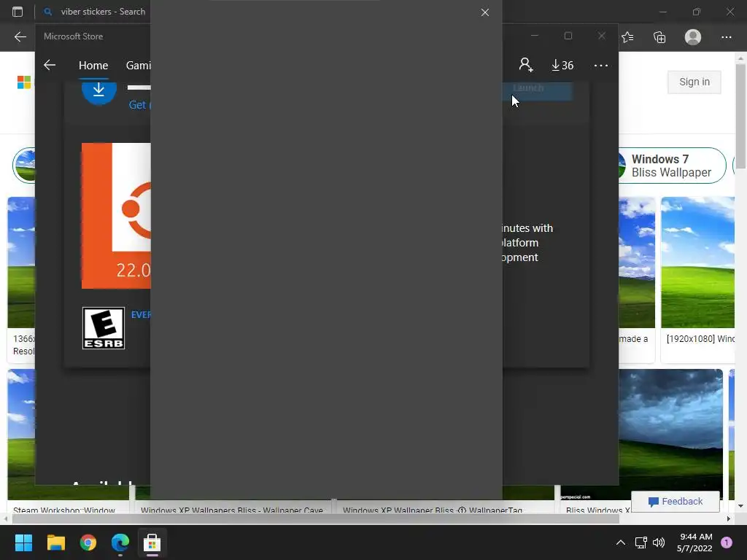Select the Windows 7 Bliss Wallpaper chip

click(672, 166)
